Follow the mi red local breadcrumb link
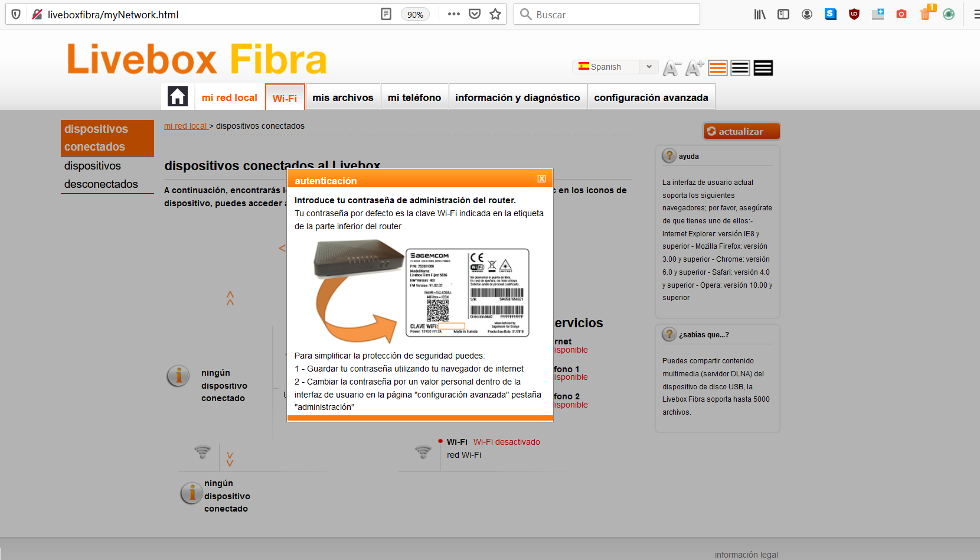The height and width of the screenshot is (560, 980). (x=185, y=126)
